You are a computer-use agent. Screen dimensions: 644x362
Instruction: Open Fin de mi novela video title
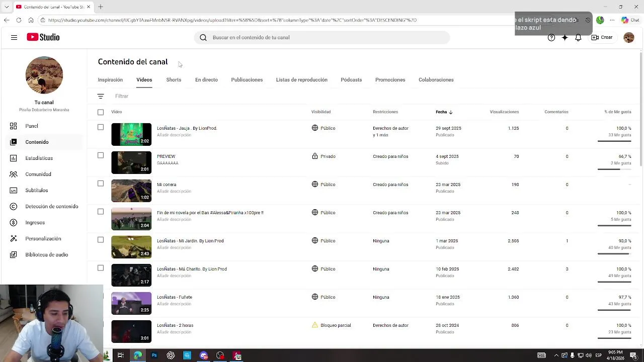point(210,213)
